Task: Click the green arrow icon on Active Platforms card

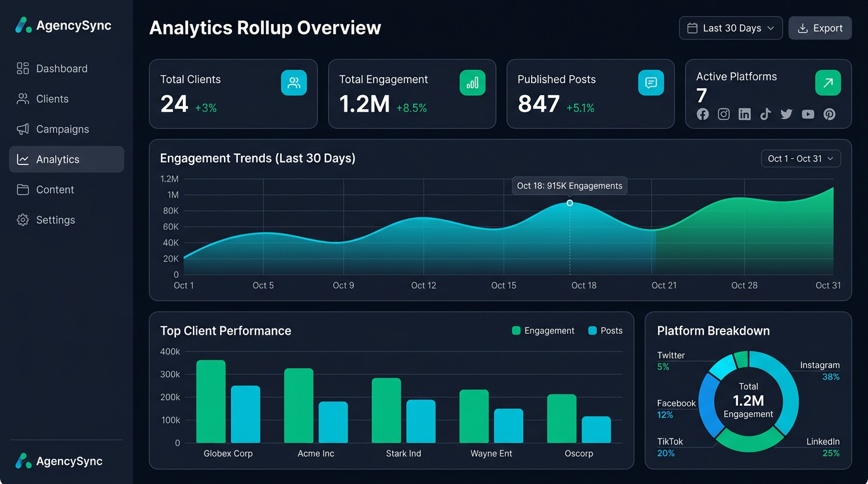Action: (x=828, y=83)
